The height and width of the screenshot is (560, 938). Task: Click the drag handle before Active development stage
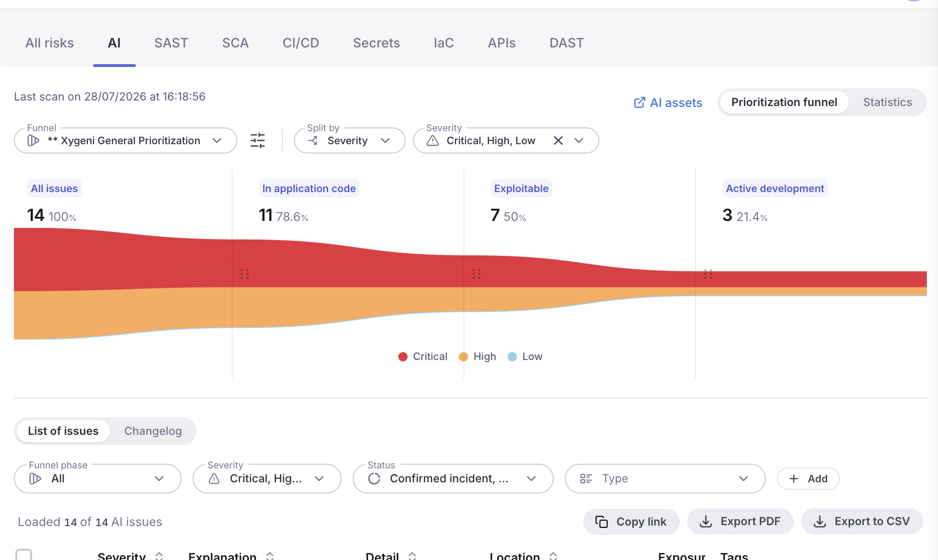708,274
